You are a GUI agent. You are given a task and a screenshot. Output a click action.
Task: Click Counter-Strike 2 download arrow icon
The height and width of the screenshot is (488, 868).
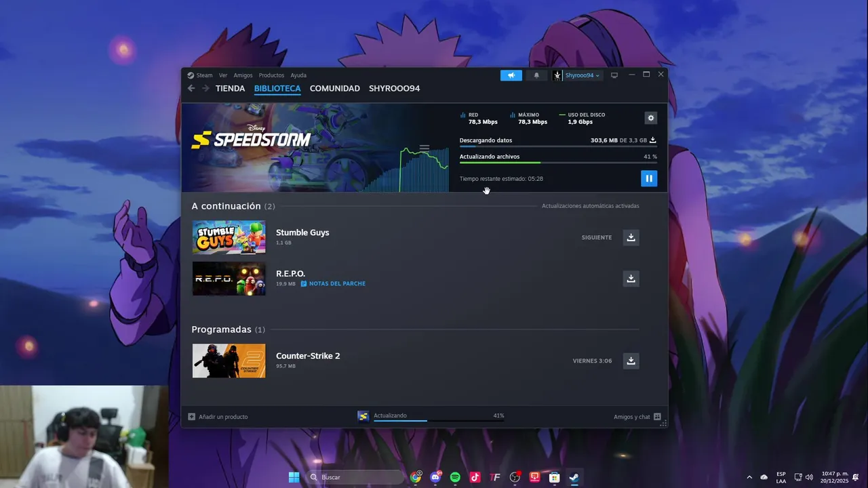point(631,361)
